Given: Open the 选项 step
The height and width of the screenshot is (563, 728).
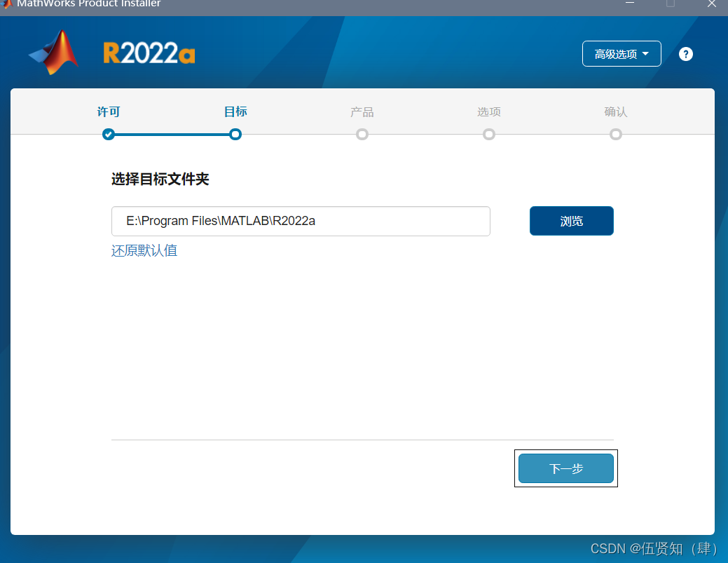Looking at the screenshot, I should [489, 112].
